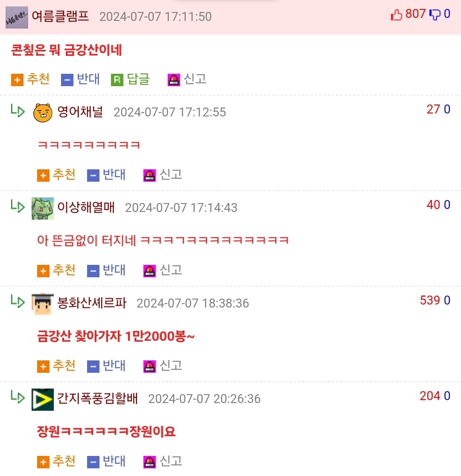Click blue 반대 minus icon under 이상해열매's reply

[93, 271]
